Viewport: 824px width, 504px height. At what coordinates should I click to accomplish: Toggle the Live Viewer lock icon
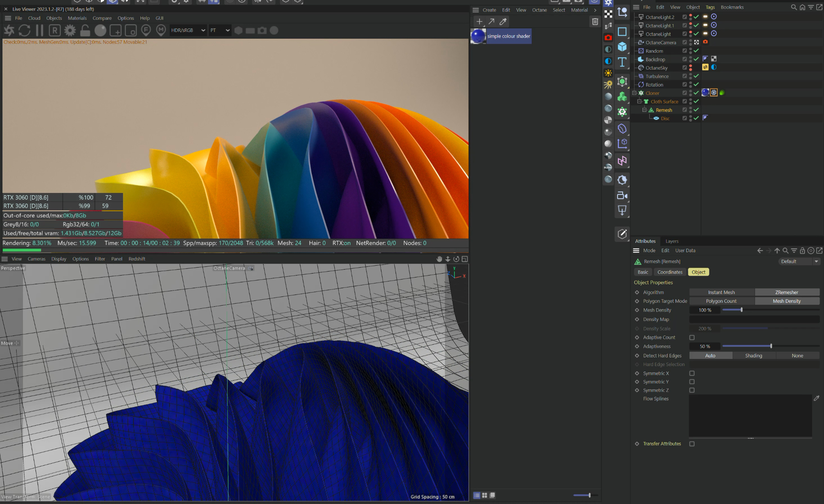[85, 30]
